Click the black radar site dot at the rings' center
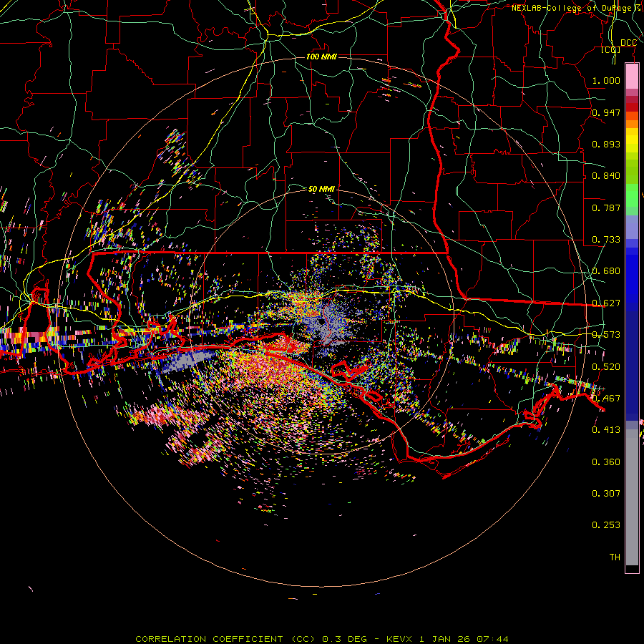This screenshot has width=644, height=644. click(x=321, y=323)
